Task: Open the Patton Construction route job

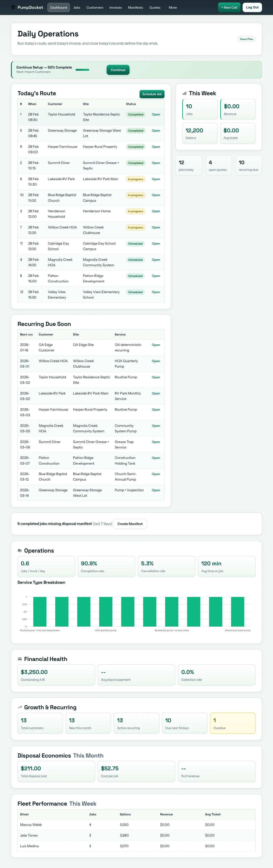Action: tap(156, 276)
